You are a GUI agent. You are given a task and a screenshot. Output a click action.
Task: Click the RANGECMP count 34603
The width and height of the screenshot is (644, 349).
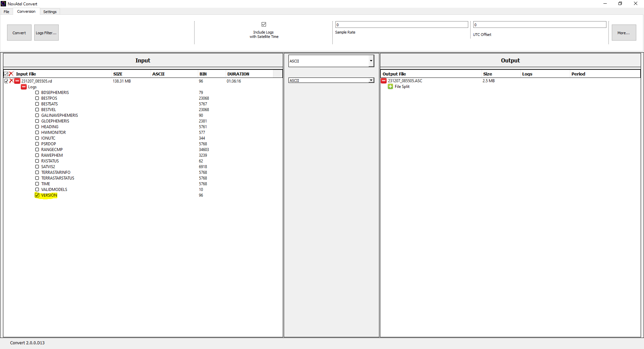click(204, 150)
